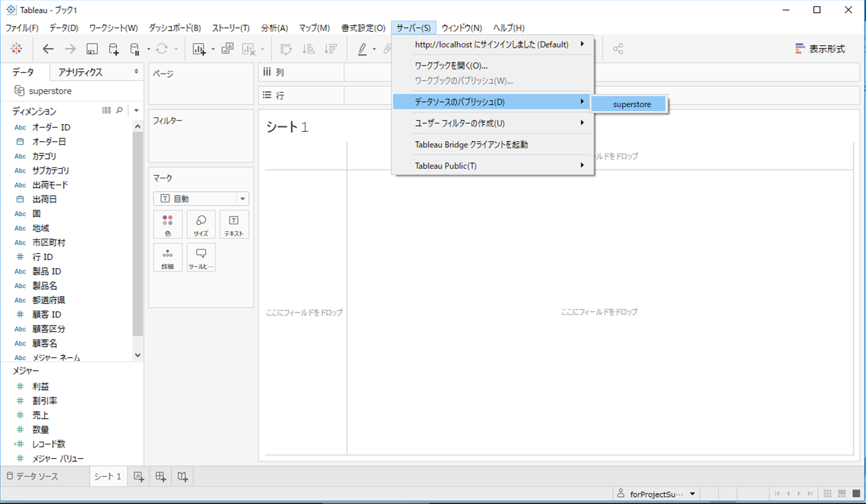Select the シート 1 sheet tab
Image resolution: width=866 pixels, height=504 pixels.
pos(108,477)
